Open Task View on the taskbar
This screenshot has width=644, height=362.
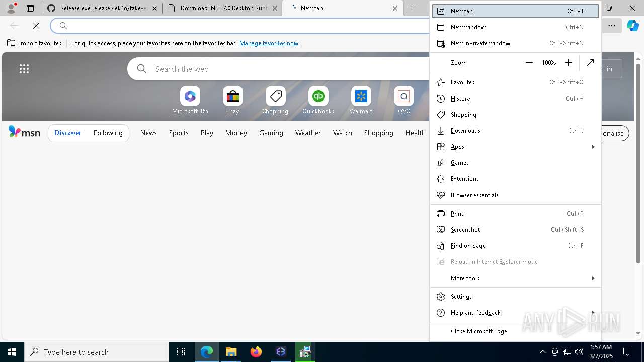point(181,352)
